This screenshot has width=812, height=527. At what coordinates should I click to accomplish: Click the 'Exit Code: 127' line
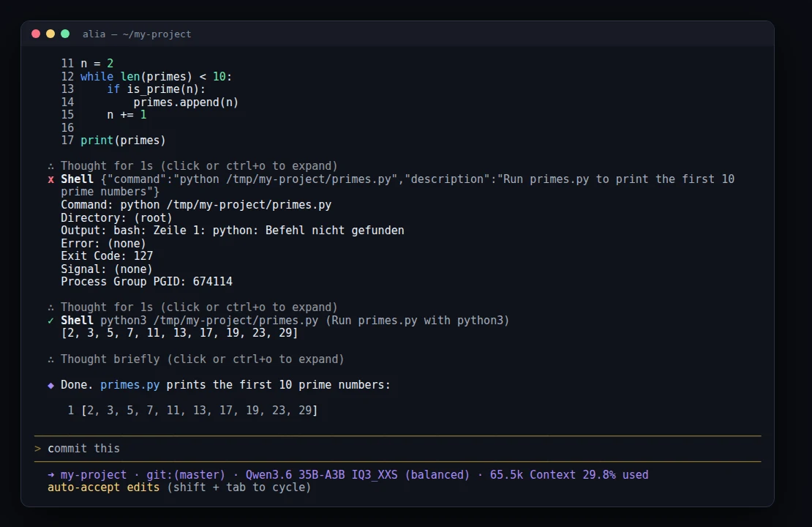point(107,256)
